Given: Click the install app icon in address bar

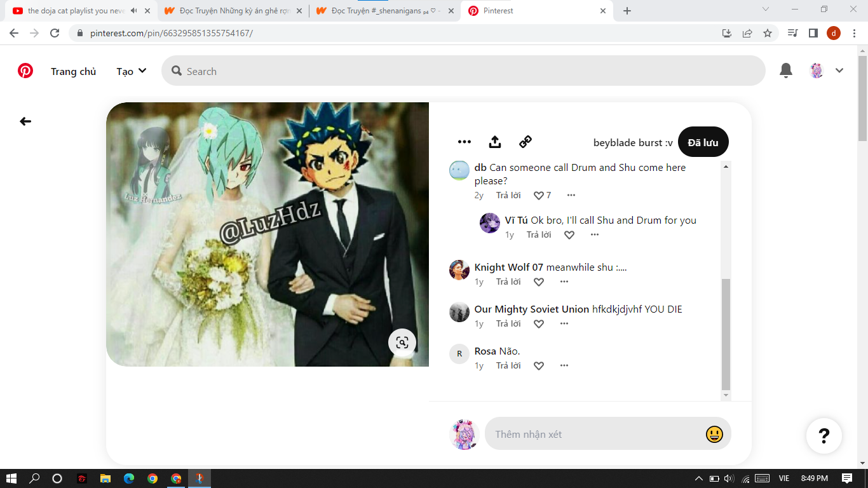Looking at the screenshot, I should (727, 33).
